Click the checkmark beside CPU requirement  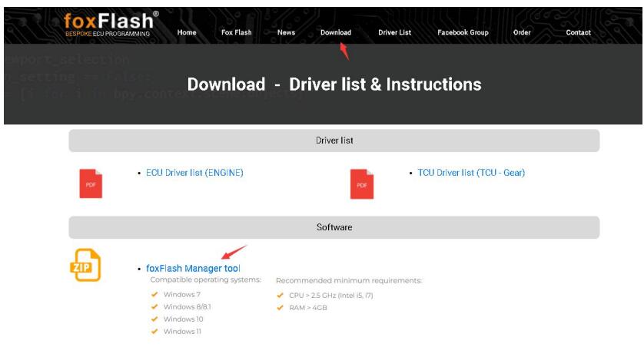pos(280,295)
